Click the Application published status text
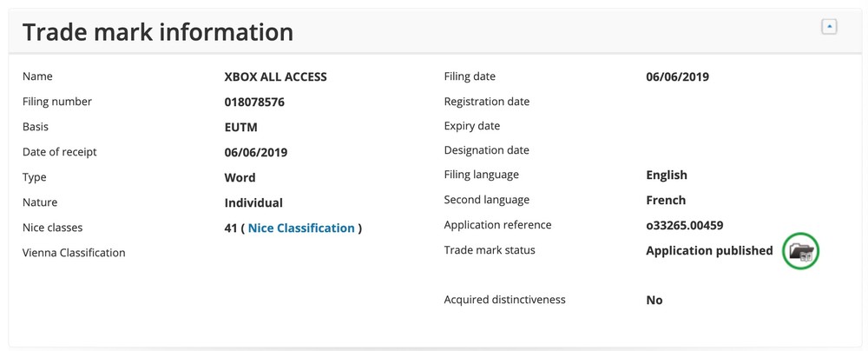Image resolution: width=868 pixels, height=351 pixels. [709, 251]
